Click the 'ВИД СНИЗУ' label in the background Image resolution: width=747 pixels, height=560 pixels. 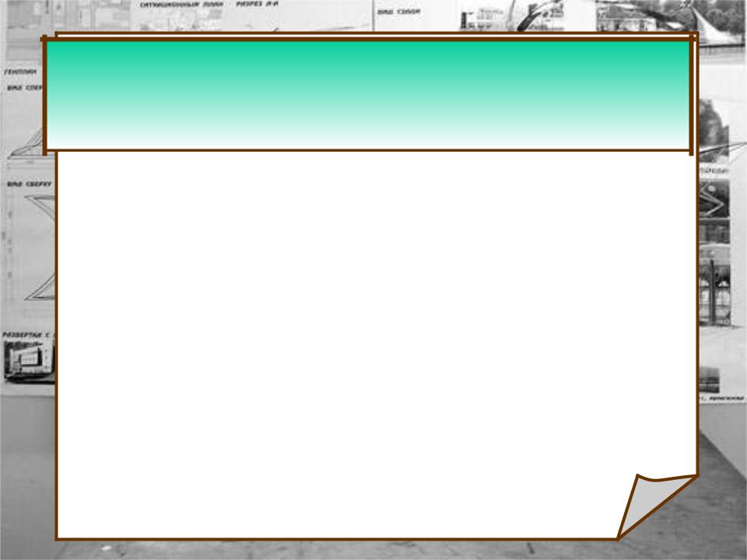[399, 12]
